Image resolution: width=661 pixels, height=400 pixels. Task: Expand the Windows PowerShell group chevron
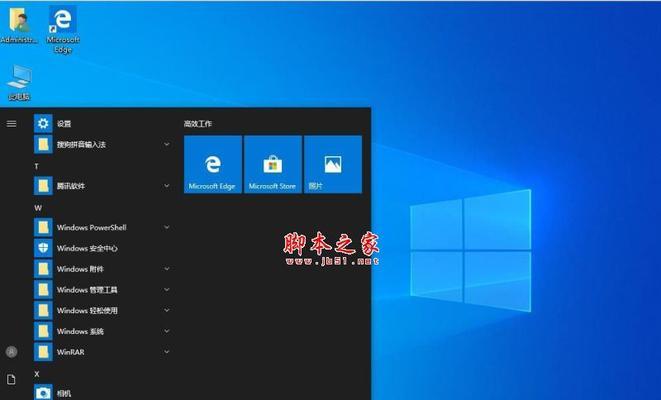[167, 228]
